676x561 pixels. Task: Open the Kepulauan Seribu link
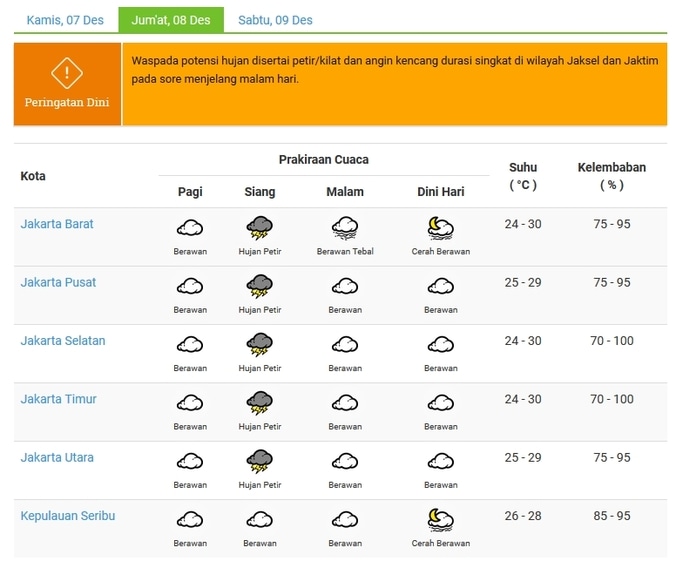[67, 515]
